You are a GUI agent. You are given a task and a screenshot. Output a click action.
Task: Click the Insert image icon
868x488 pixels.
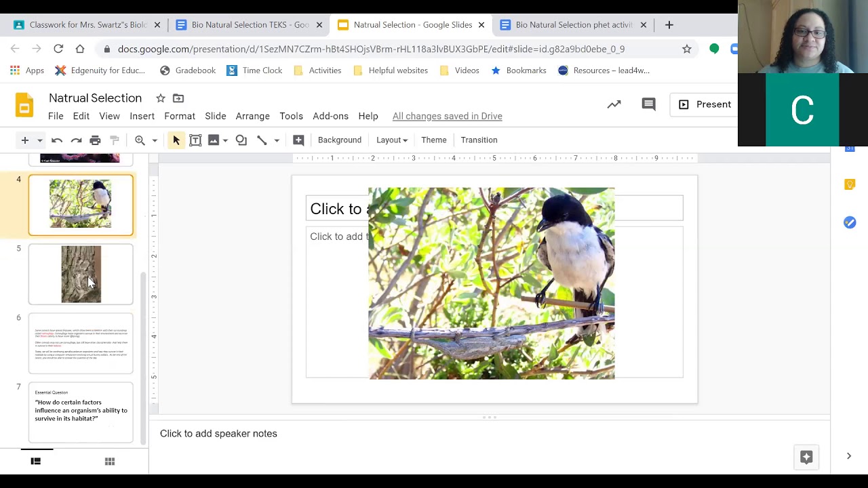pos(214,140)
